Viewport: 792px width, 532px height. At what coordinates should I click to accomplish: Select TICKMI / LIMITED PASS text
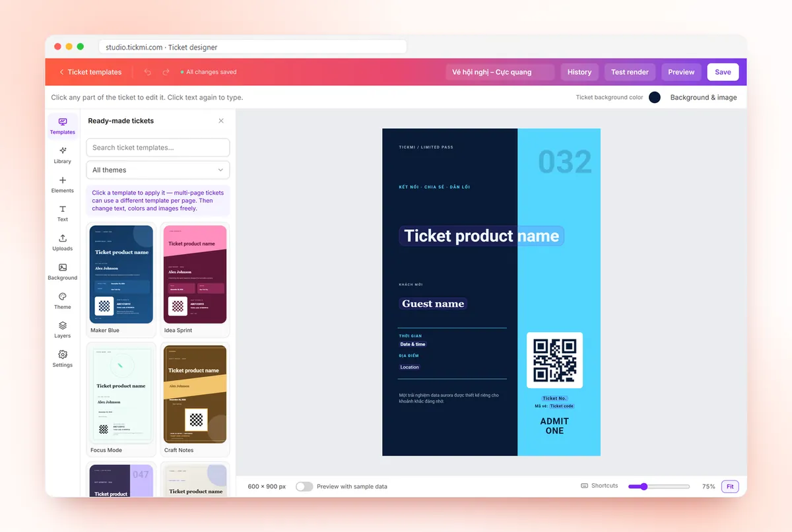coord(426,147)
